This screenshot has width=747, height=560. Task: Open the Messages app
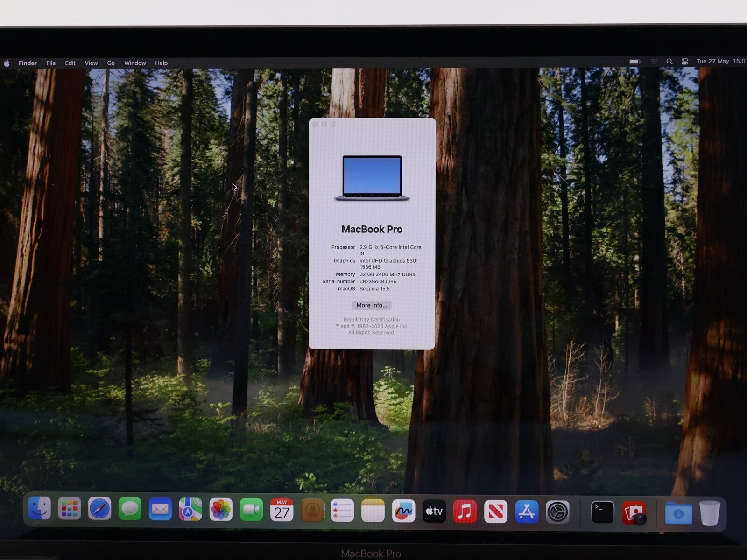130,510
